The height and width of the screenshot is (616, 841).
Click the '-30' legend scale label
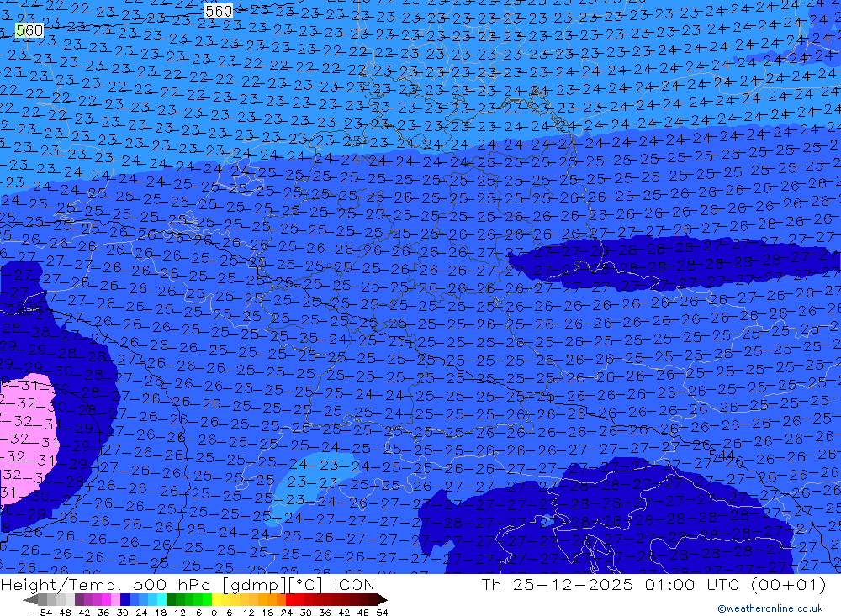click(x=119, y=613)
